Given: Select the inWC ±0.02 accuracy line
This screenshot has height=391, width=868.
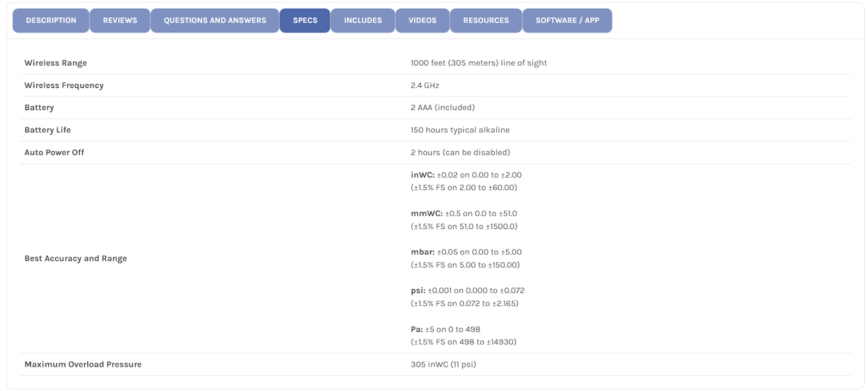Looking at the screenshot, I should click(466, 175).
